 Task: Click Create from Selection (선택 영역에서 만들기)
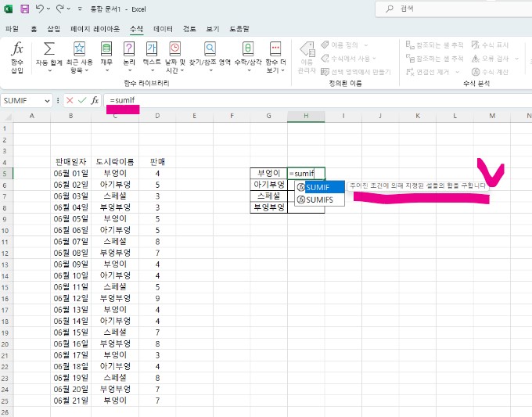coord(356,72)
